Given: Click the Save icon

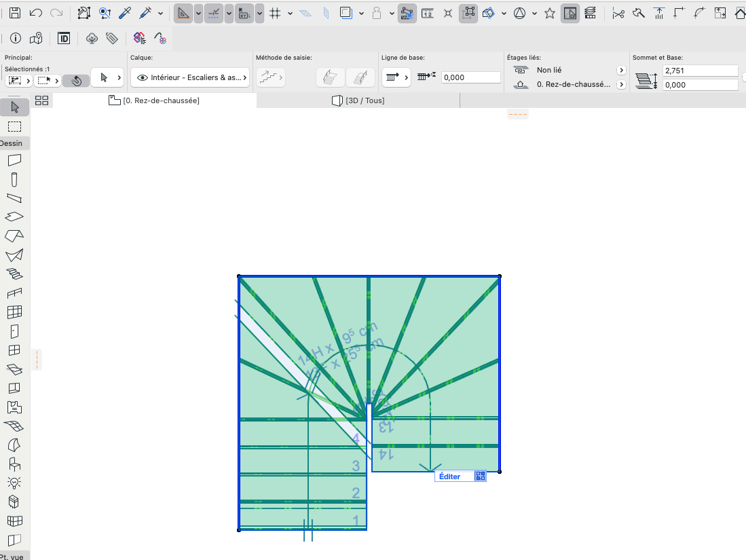Looking at the screenshot, I should [15, 13].
